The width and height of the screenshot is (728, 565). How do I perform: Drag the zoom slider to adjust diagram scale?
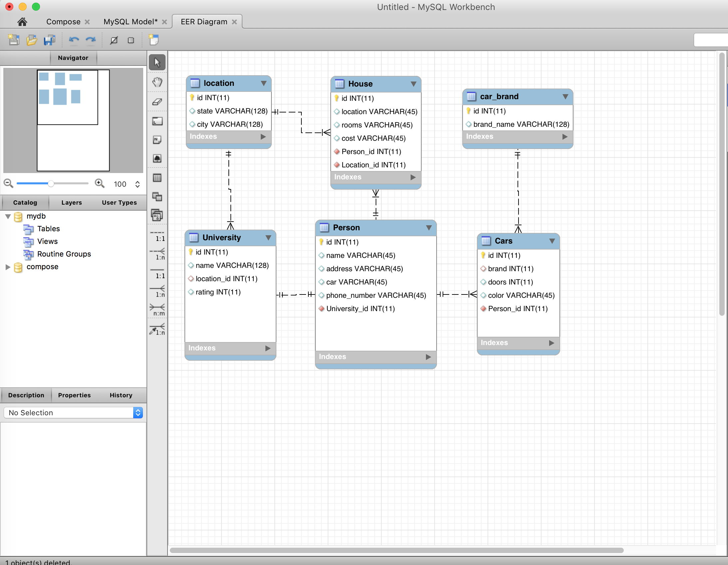[x=51, y=184]
